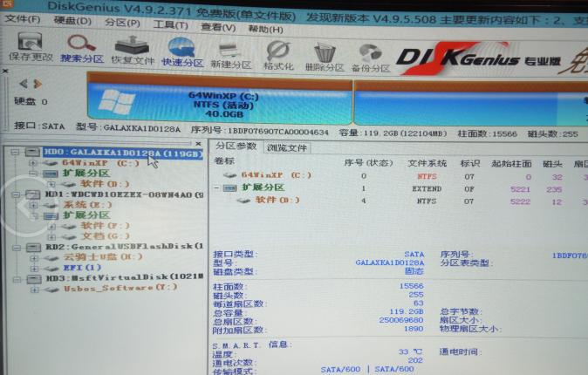Click the 起始柱面 column header

511,163
